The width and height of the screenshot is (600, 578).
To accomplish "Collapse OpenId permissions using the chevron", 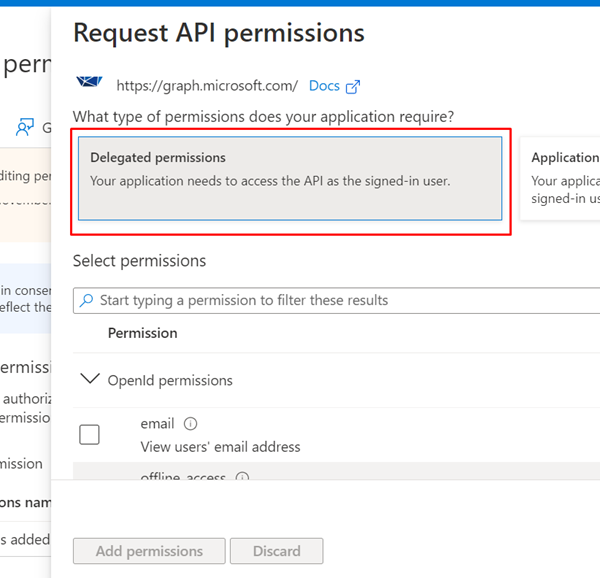I will (x=90, y=379).
